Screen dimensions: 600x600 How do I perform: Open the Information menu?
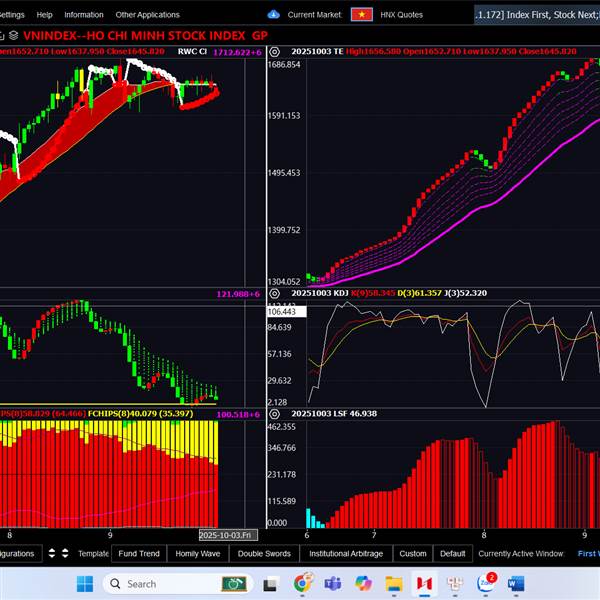(x=84, y=15)
